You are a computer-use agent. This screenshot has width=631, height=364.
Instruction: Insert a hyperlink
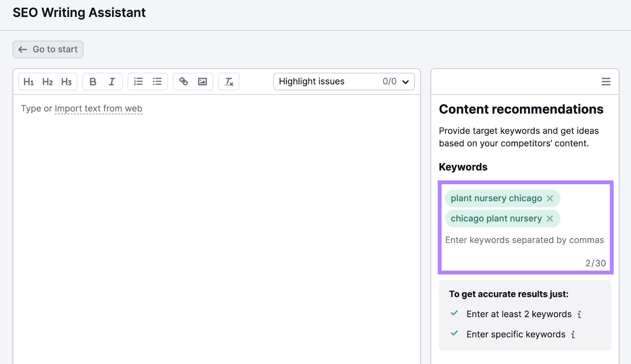(x=183, y=82)
